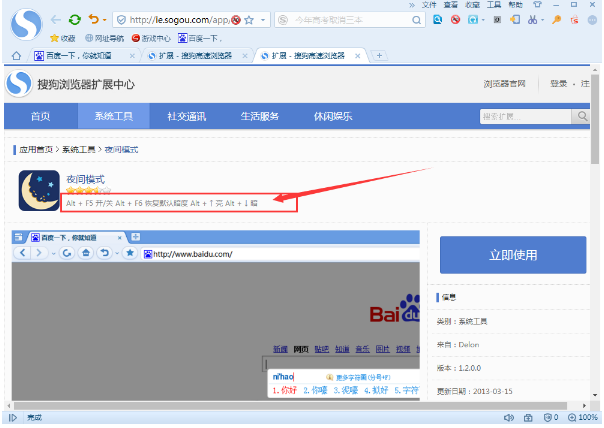
Task: Open the 收藏 menu in menu bar
Action: pyautogui.click(x=472, y=5)
